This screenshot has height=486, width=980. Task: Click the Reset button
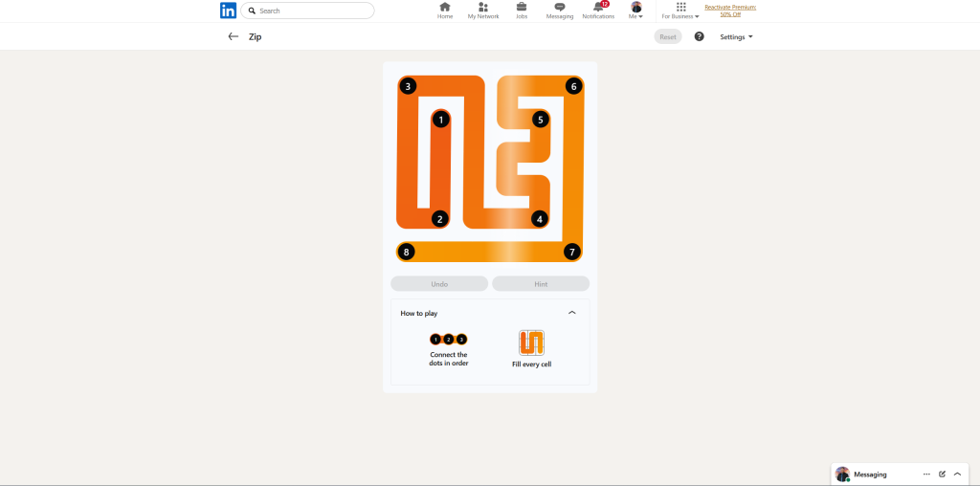point(668,36)
